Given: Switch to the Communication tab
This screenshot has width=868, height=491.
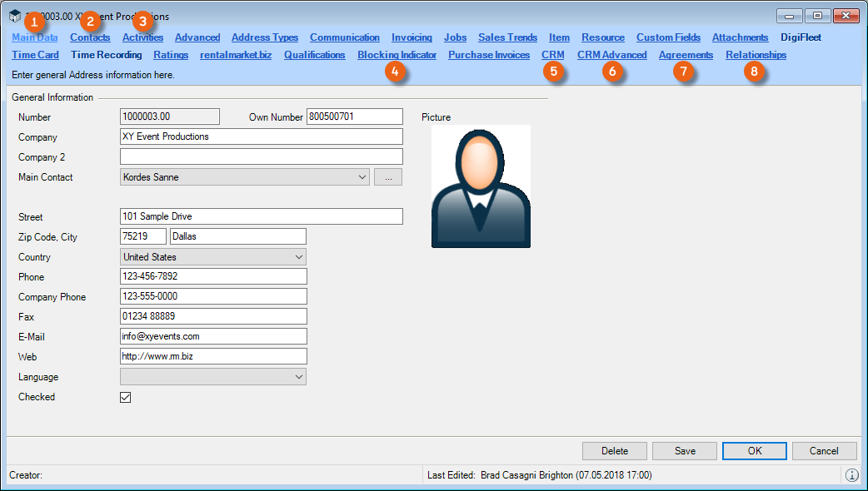Looking at the screenshot, I should [x=344, y=37].
